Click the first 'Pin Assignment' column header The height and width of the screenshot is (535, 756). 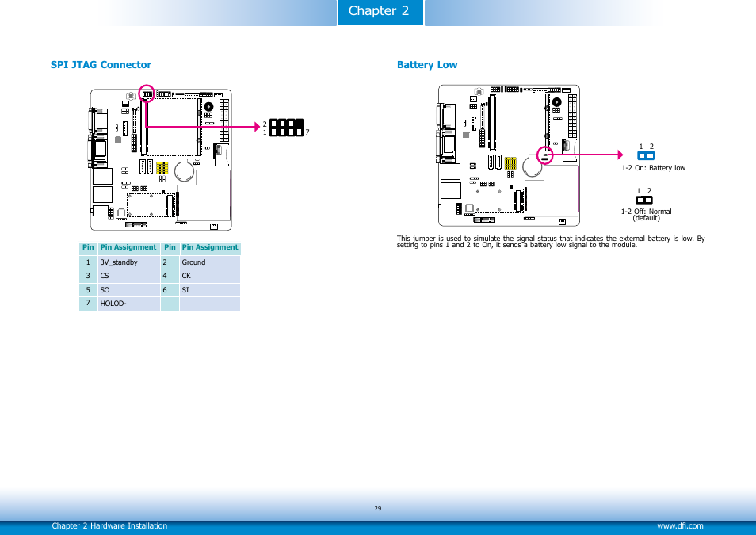[128, 248]
